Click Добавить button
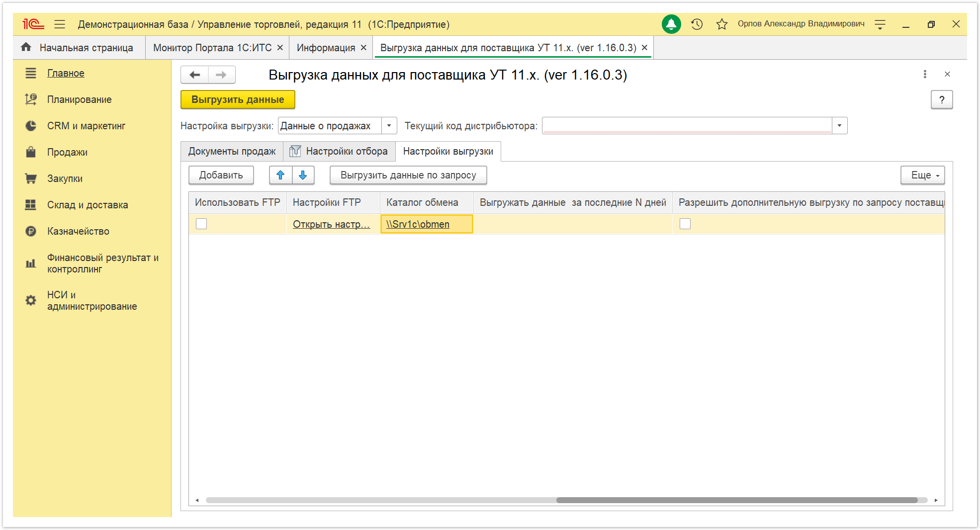This screenshot has height=530, width=980. (x=221, y=175)
